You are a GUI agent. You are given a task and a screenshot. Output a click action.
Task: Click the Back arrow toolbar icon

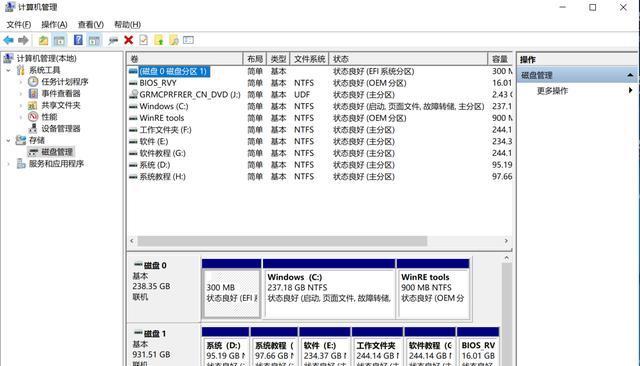8,40
